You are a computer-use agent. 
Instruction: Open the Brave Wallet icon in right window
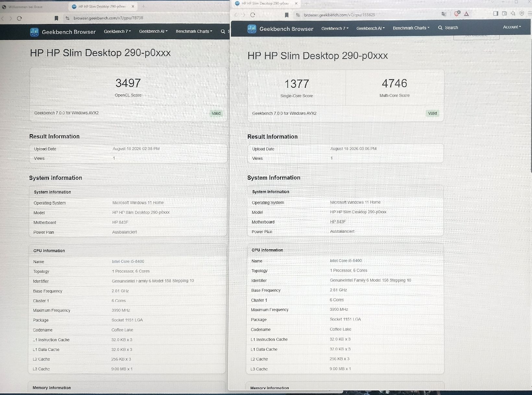504,13
